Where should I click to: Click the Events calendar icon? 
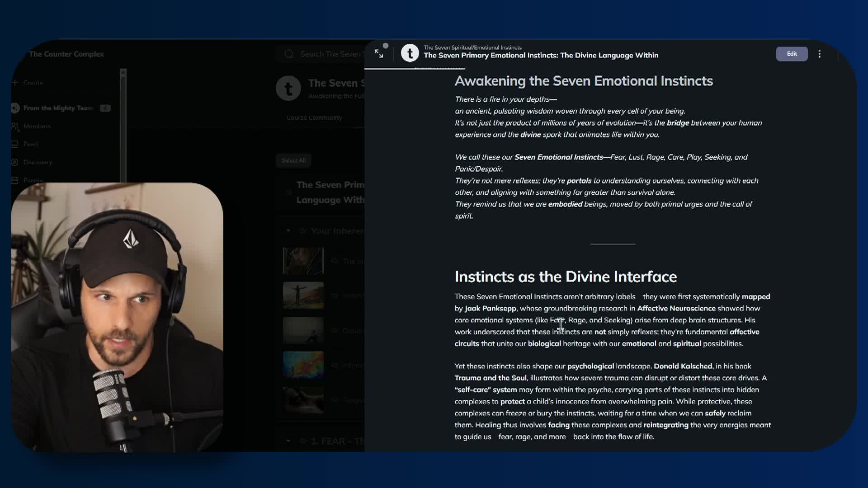point(15,180)
